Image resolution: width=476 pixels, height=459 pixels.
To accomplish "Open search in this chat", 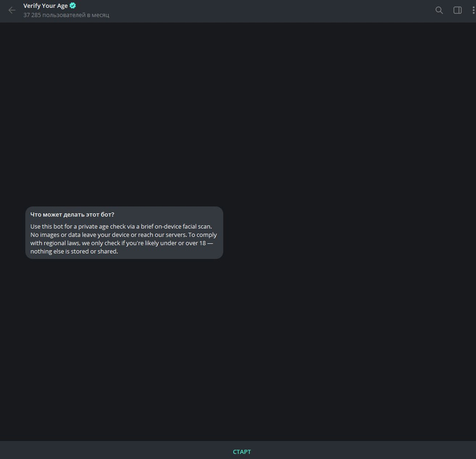I will tap(439, 10).
